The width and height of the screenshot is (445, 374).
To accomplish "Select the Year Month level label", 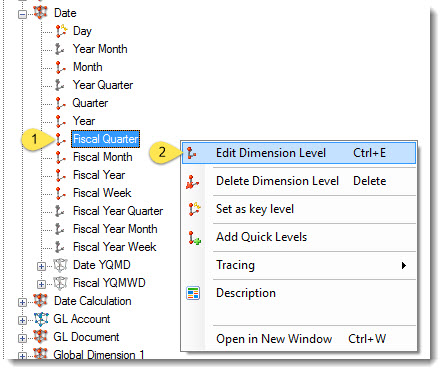I will [100, 49].
